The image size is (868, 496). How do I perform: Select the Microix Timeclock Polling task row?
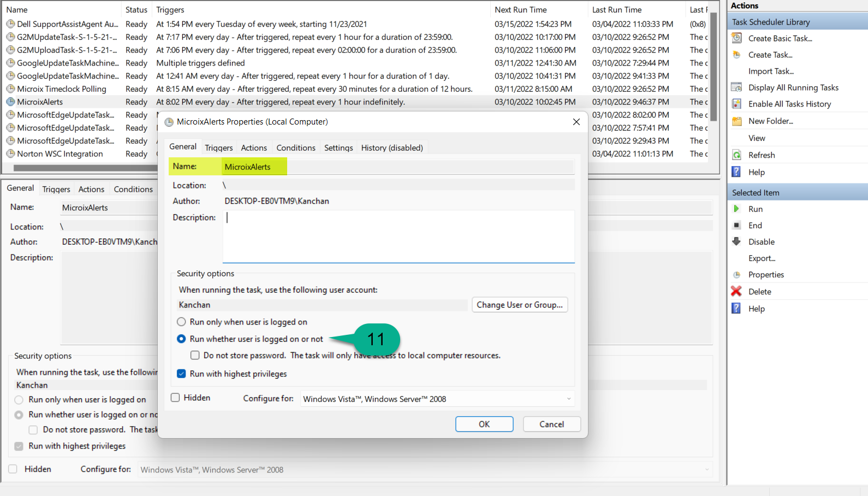61,89
